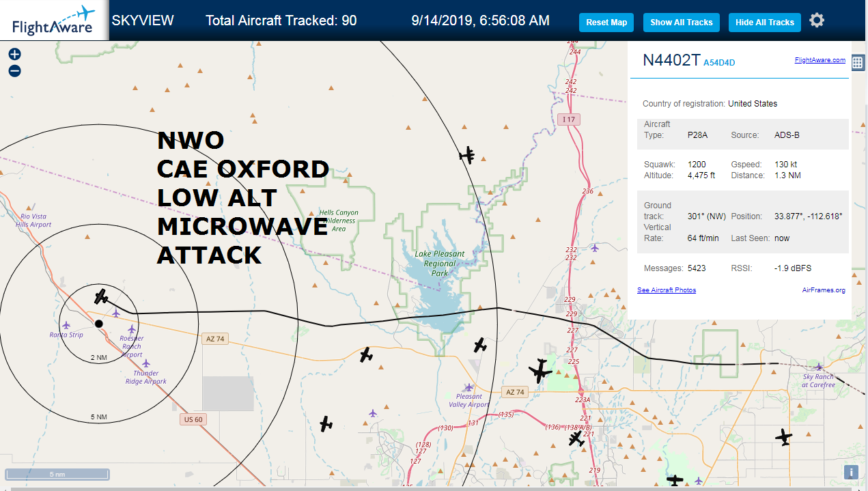Click Pleasant Valley Airport marker

tap(468, 387)
